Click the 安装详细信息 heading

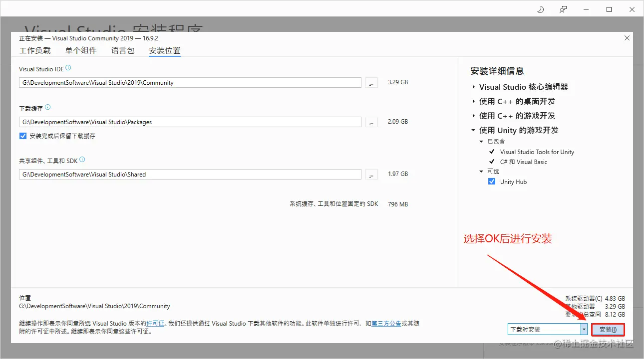[x=497, y=71]
